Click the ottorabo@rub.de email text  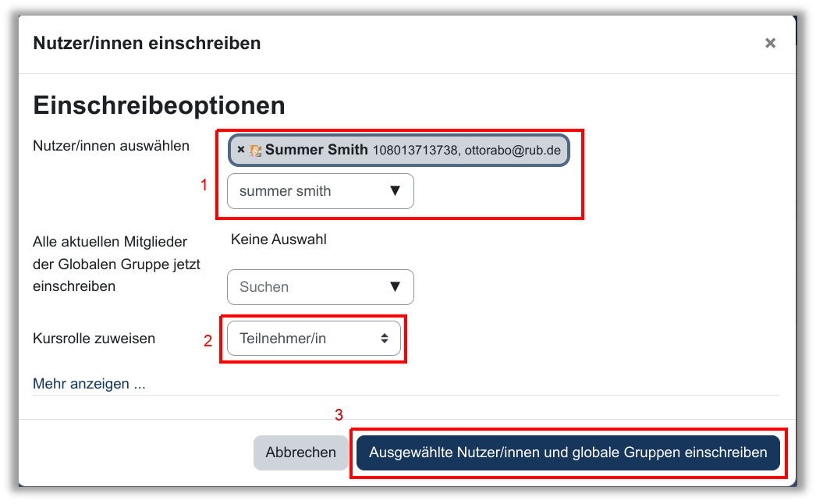pos(513,151)
